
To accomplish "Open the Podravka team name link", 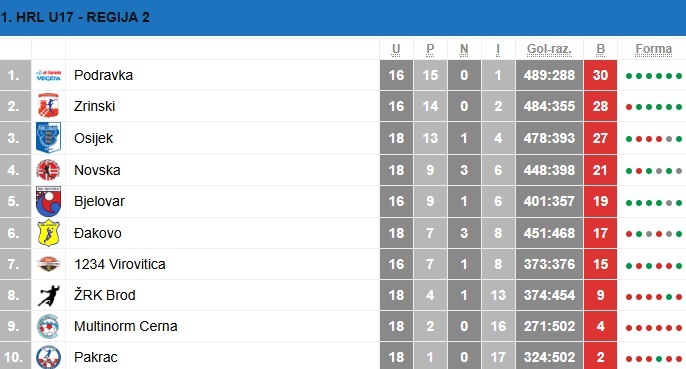I will pos(103,75).
